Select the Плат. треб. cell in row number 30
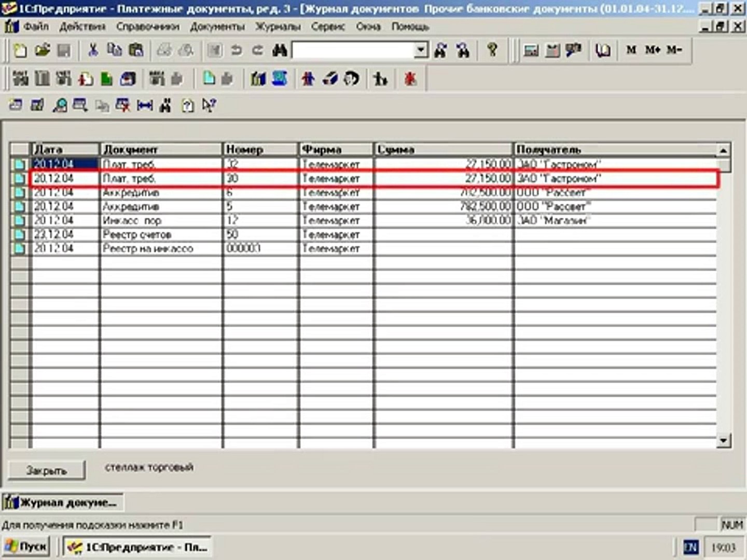The height and width of the screenshot is (560, 747). (x=161, y=178)
